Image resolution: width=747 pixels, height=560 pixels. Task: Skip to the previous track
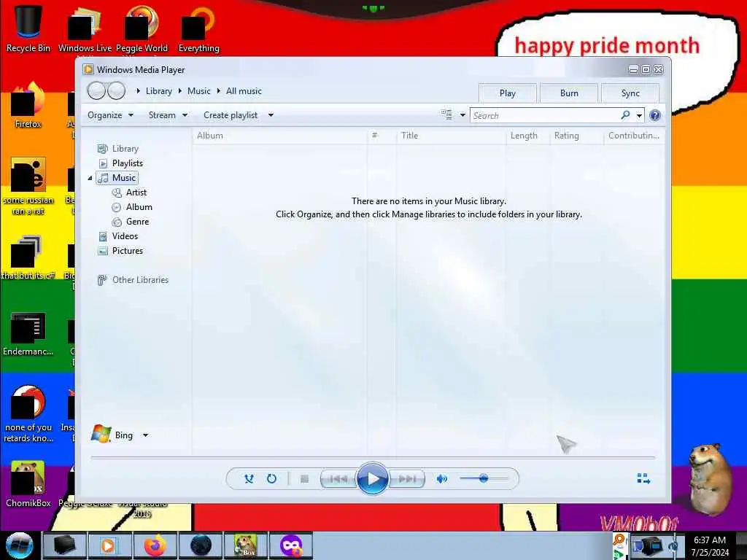point(338,478)
